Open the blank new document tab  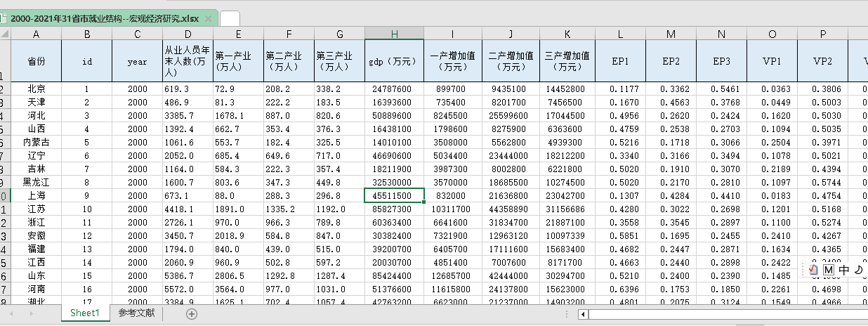pyautogui.click(x=230, y=18)
